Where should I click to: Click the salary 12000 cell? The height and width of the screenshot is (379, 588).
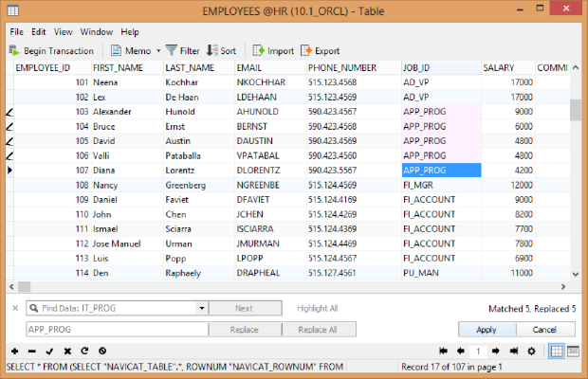tap(508, 185)
